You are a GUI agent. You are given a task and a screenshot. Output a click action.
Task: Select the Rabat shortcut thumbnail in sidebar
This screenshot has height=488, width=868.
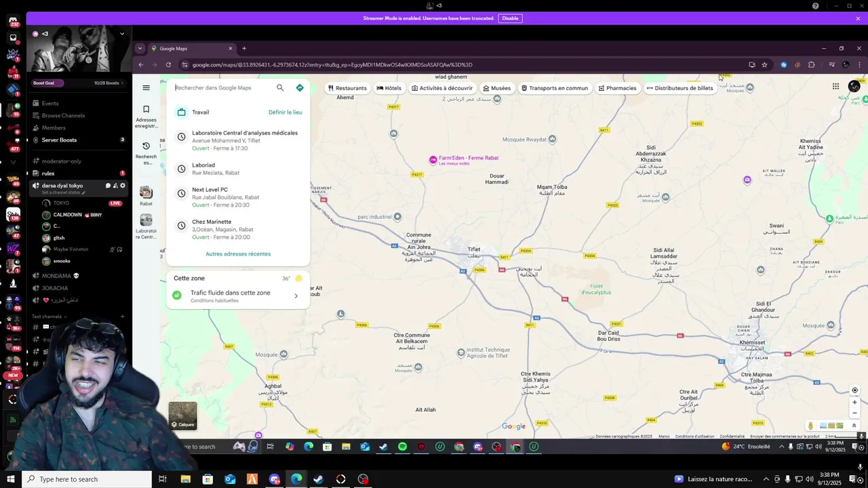(146, 196)
